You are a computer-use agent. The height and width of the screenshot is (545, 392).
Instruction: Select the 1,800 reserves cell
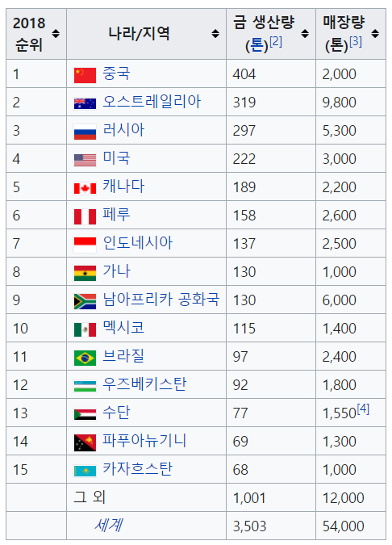point(351,385)
